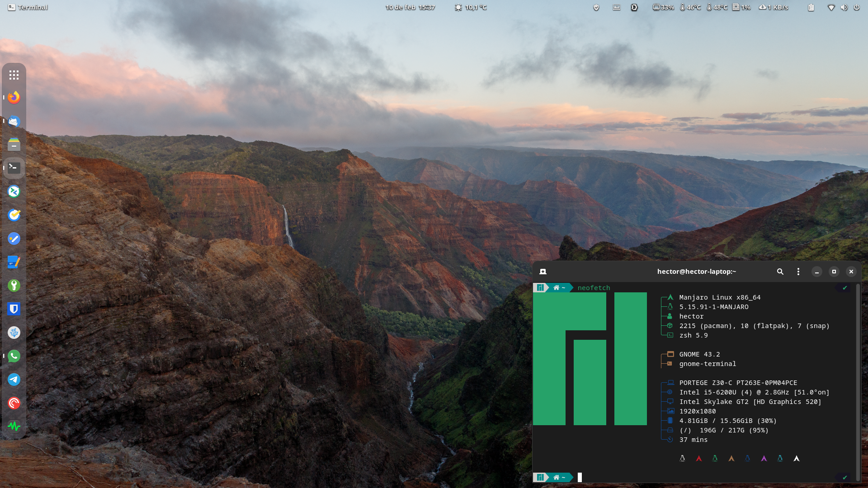868x488 pixels.
Task: Click the 46°C temperature indicator
Action: click(690, 7)
